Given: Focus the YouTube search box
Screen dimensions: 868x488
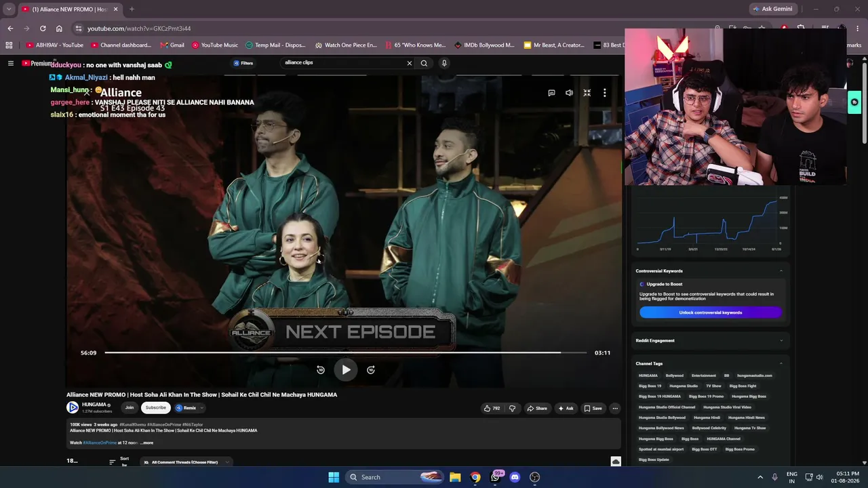Looking at the screenshot, I should 343,62.
